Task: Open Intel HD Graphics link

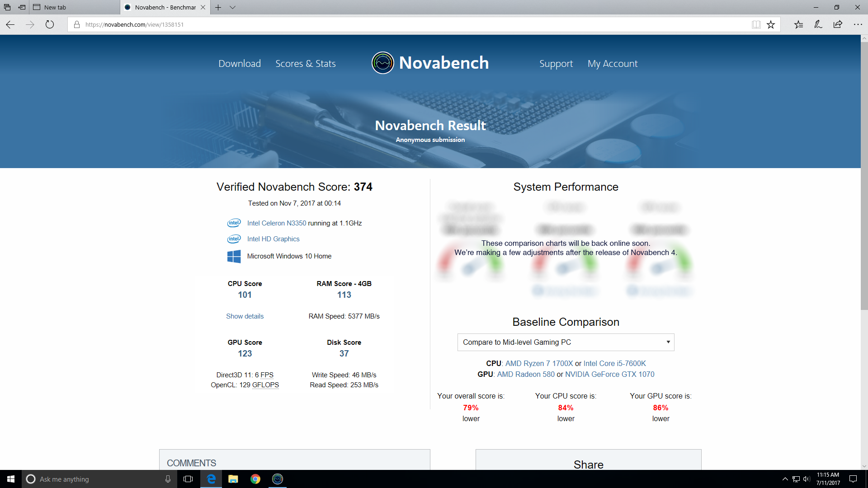Action: pos(273,239)
